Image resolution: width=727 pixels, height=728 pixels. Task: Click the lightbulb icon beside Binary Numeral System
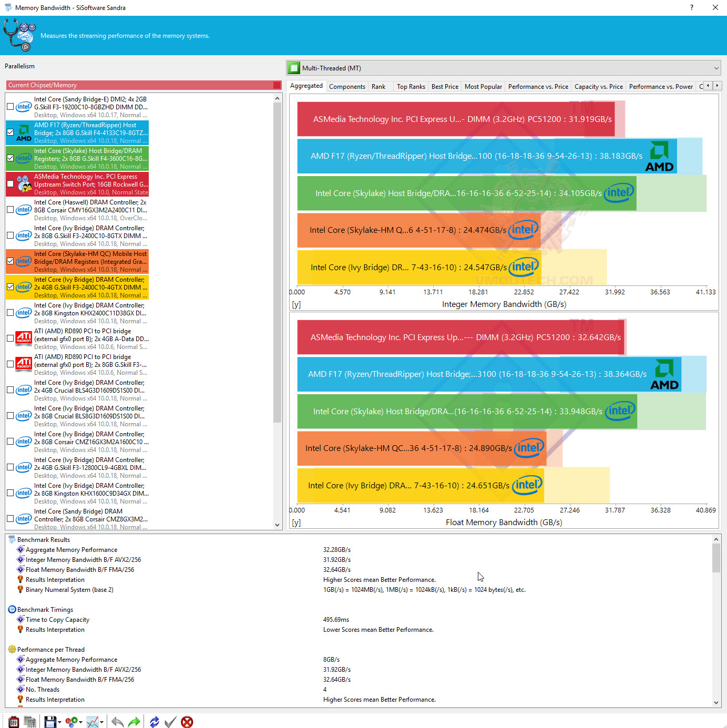point(21,589)
